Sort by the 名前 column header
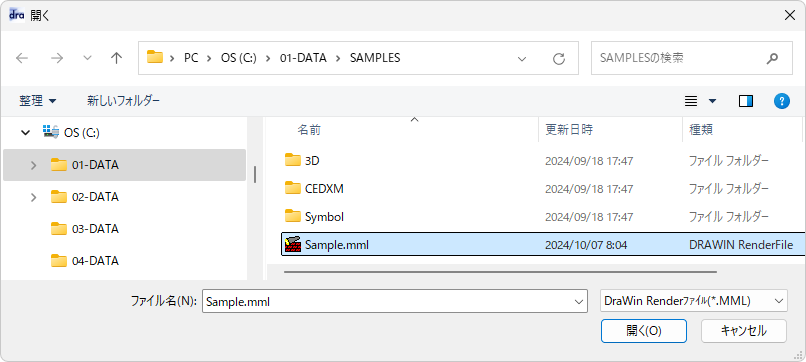 point(309,130)
